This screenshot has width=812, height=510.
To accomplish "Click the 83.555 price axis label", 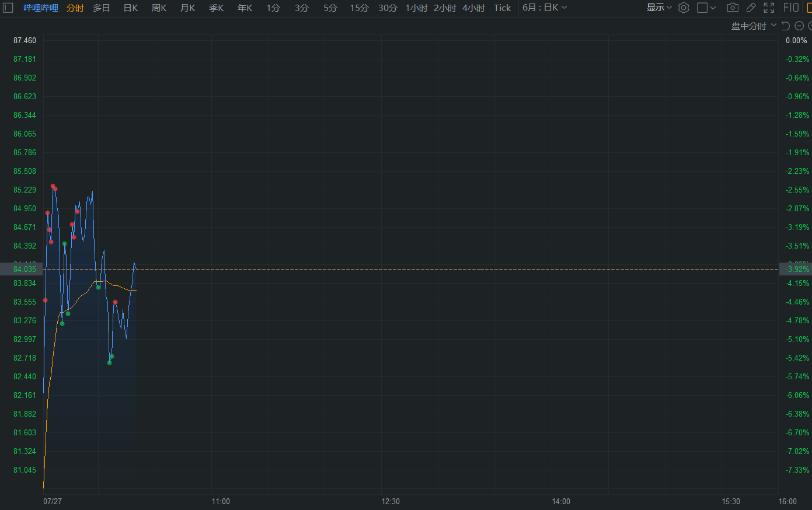I will coord(25,302).
